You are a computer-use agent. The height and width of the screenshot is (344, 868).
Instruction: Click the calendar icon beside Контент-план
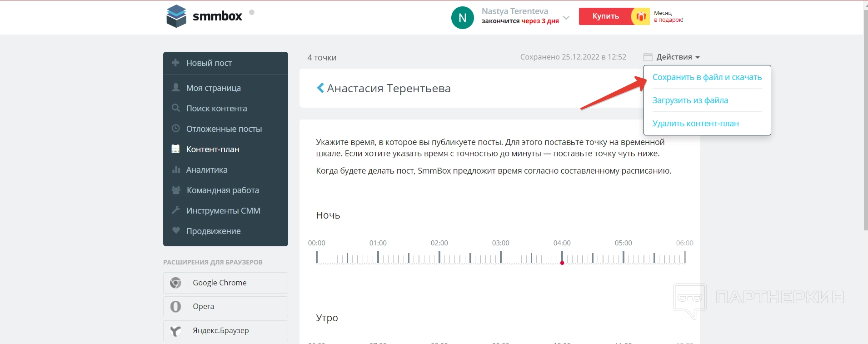175,149
